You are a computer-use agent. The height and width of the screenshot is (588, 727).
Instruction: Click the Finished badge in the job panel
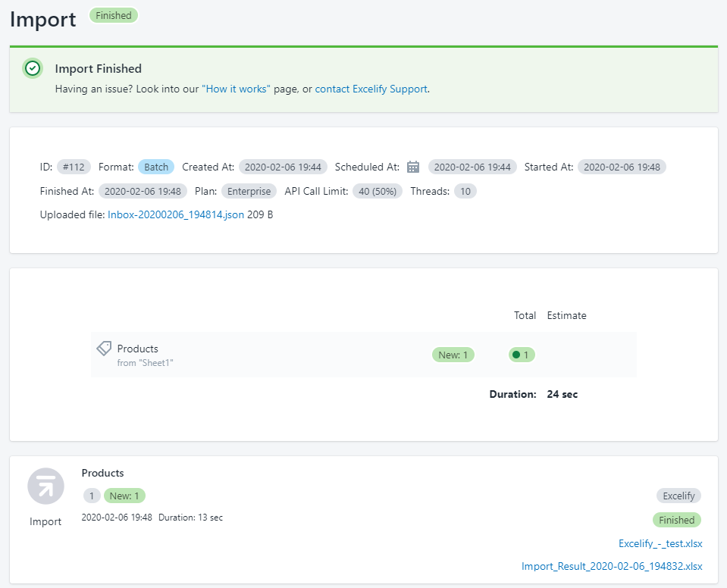[x=676, y=520]
